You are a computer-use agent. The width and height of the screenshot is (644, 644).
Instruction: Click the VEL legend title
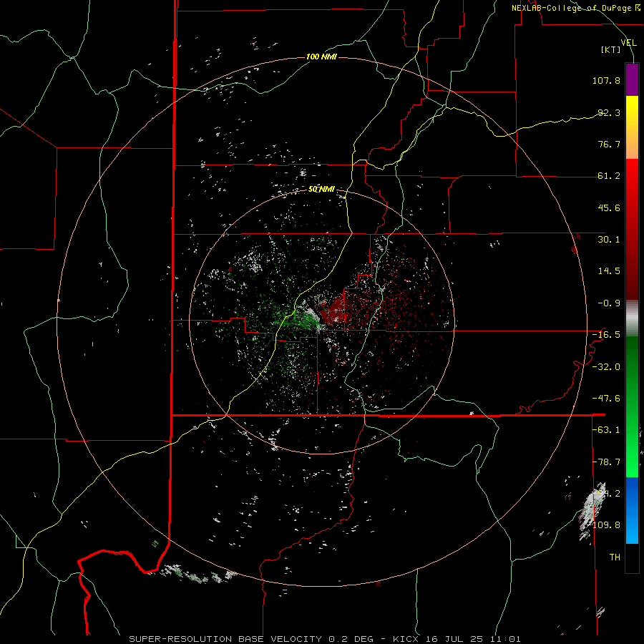629,42
